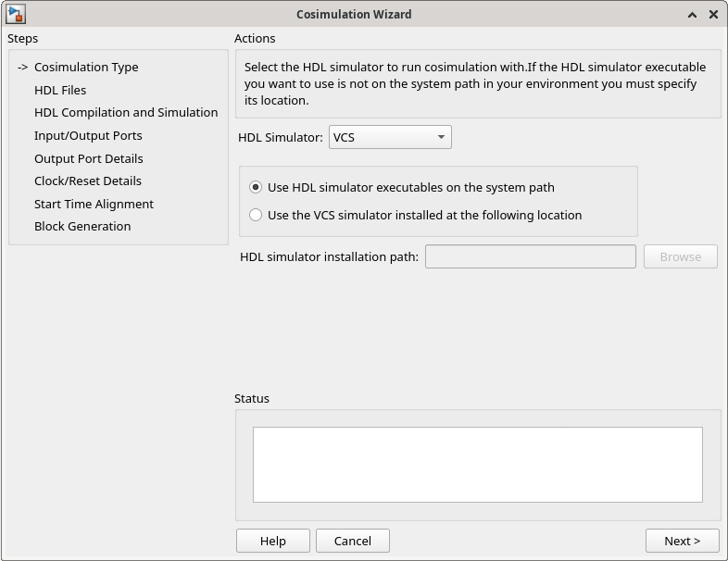Open HDL Compilation and Simulation step
The height and width of the screenshot is (561, 728).
(x=126, y=112)
